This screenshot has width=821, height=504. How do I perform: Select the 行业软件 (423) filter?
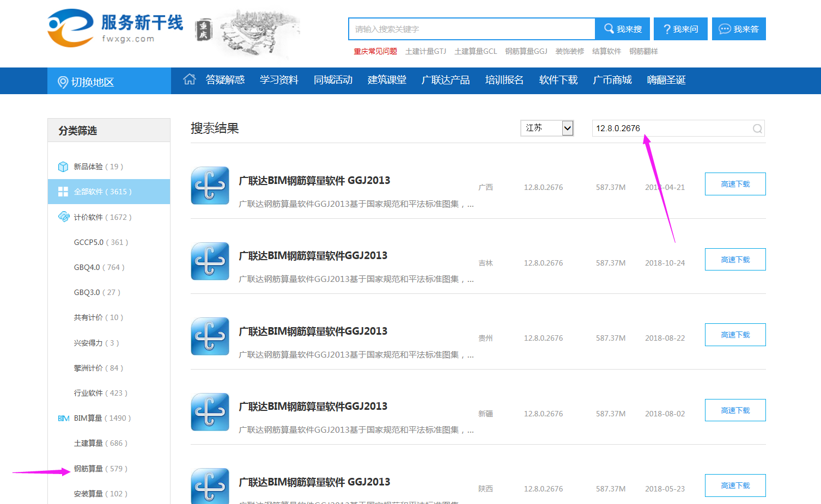(x=101, y=393)
